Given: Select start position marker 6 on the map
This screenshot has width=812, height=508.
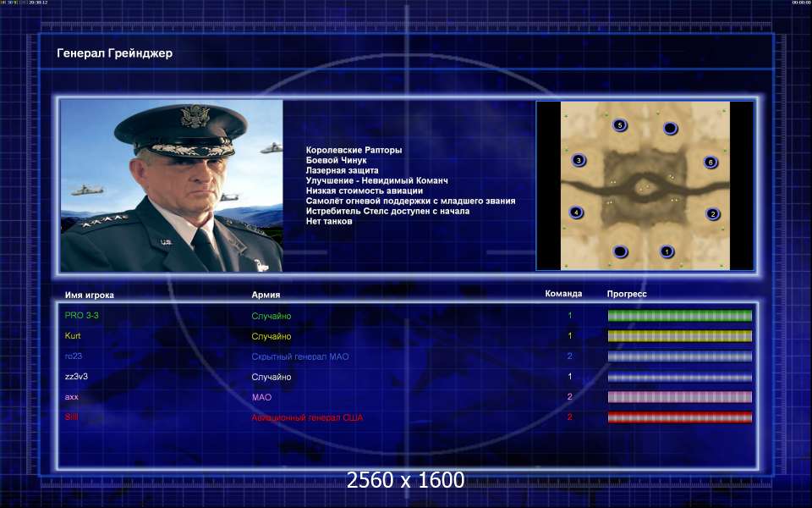Looking at the screenshot, I should (x=710, y=163).
